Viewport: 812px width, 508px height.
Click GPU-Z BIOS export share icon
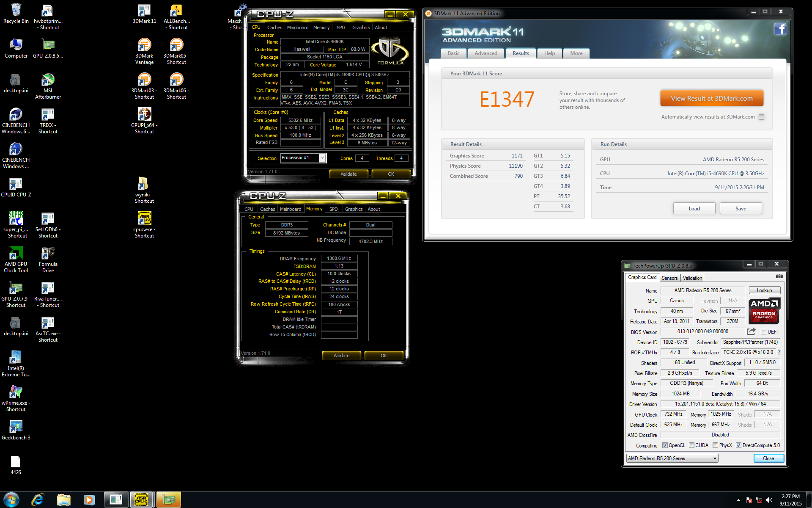[x=751, y=331]
